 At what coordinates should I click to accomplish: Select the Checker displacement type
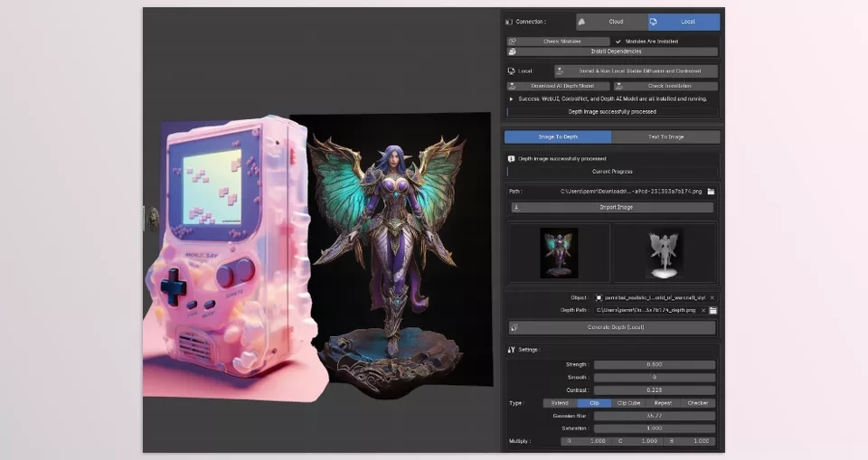pos(697,403)
